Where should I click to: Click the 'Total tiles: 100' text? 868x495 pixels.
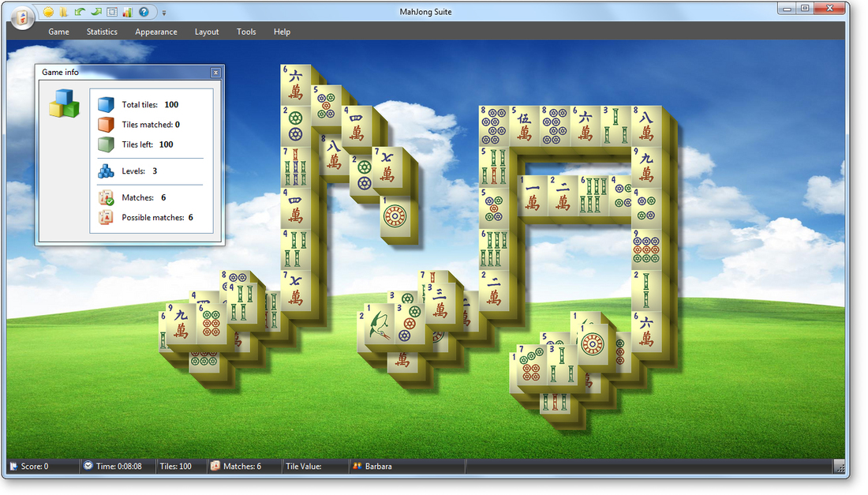click(150, 105)
